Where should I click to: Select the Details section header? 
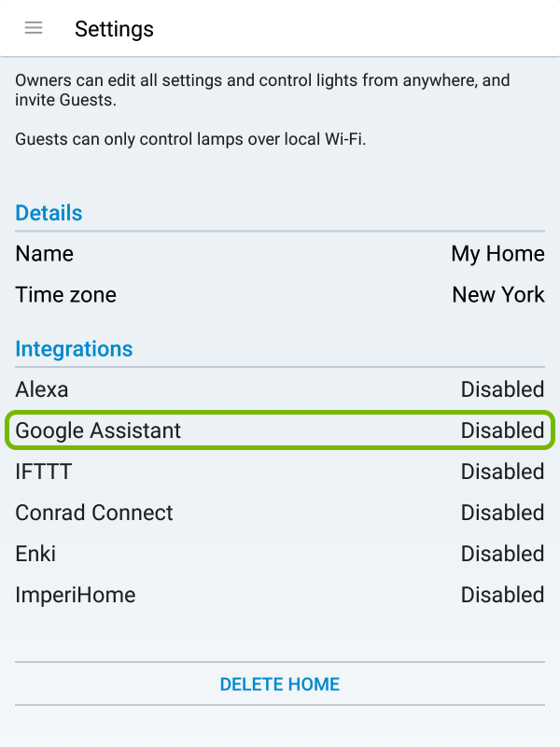point(48,213)
